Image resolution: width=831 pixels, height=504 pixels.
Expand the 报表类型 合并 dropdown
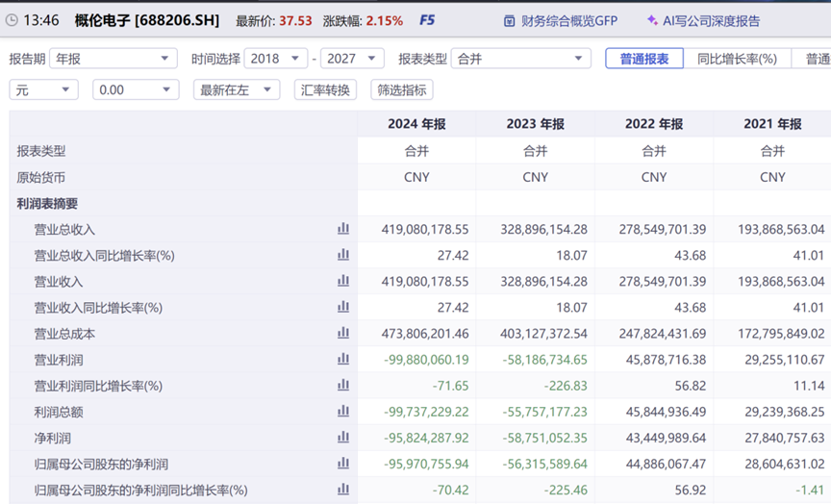point(520,59)
